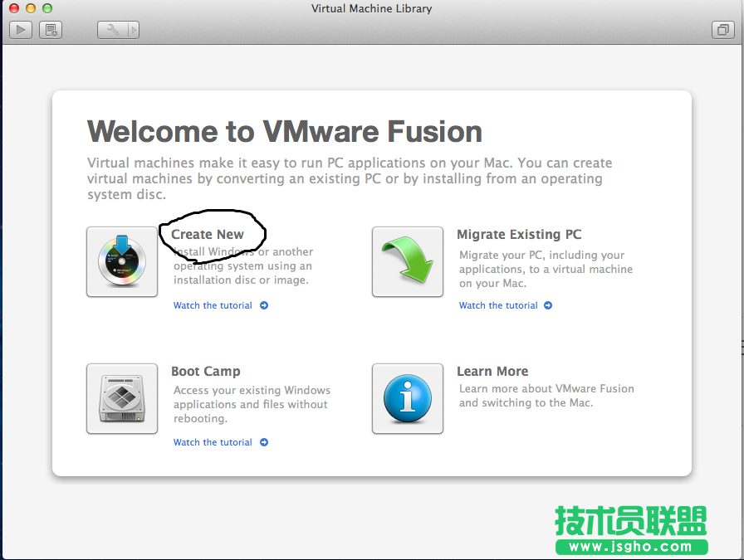Start the virtual machine with the play icon
744x560 pixels.
(x=20, y=29)
